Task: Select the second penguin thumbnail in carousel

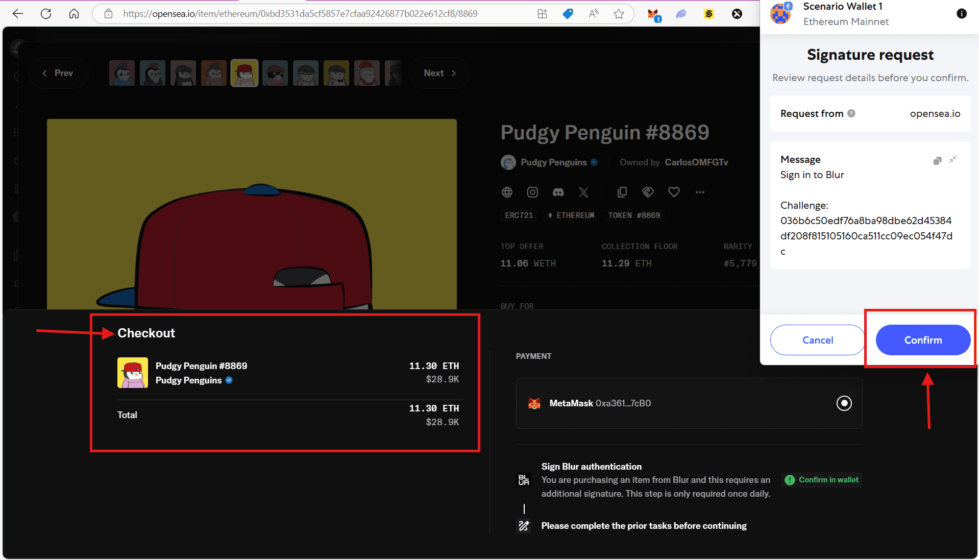Action: coord(153,73)
